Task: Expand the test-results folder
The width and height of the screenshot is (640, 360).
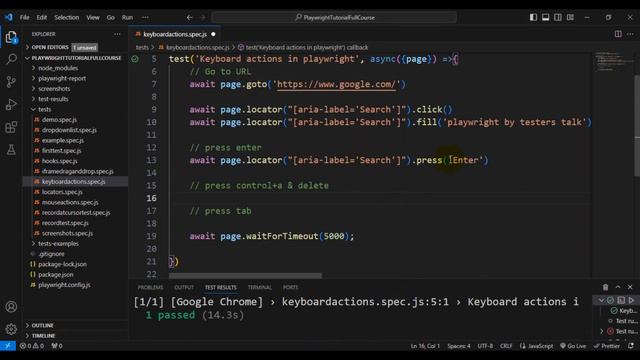Action: (76, 99)
